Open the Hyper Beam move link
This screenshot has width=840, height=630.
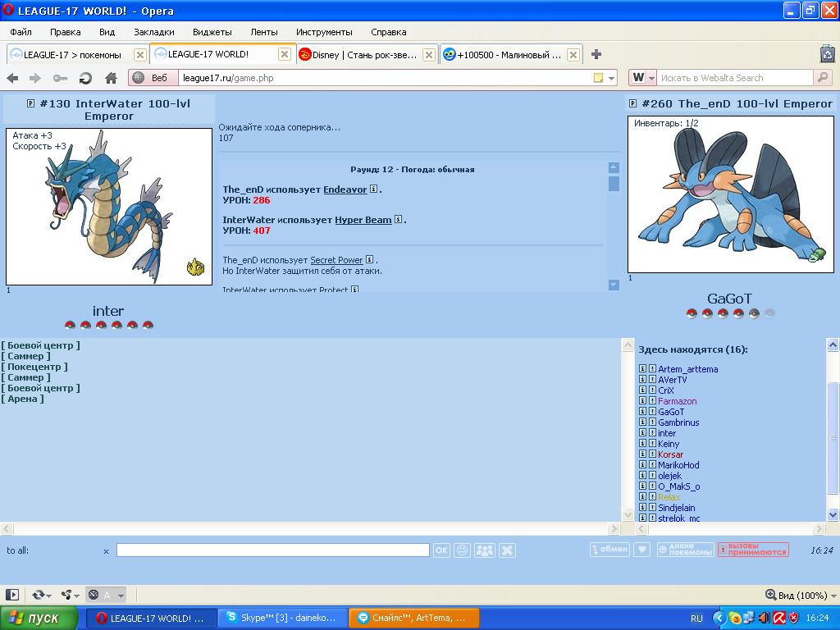(363, 220)
